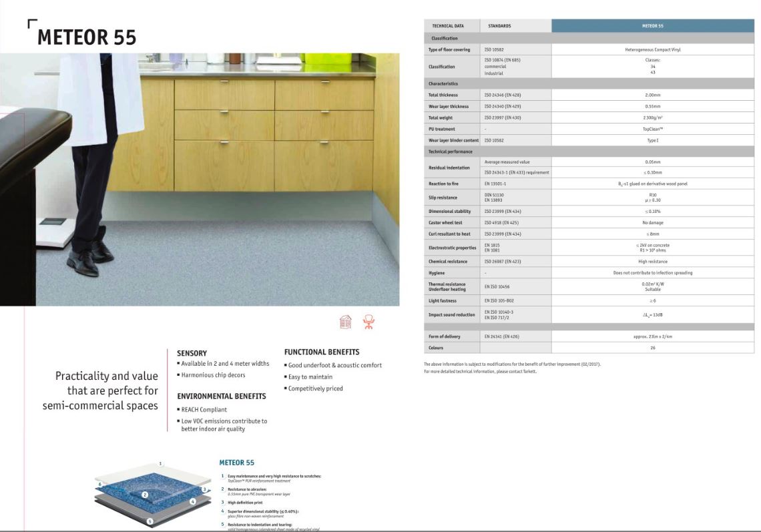Click the "Type of floor covering" row label
Screen dimensions: 761x532
449,49
